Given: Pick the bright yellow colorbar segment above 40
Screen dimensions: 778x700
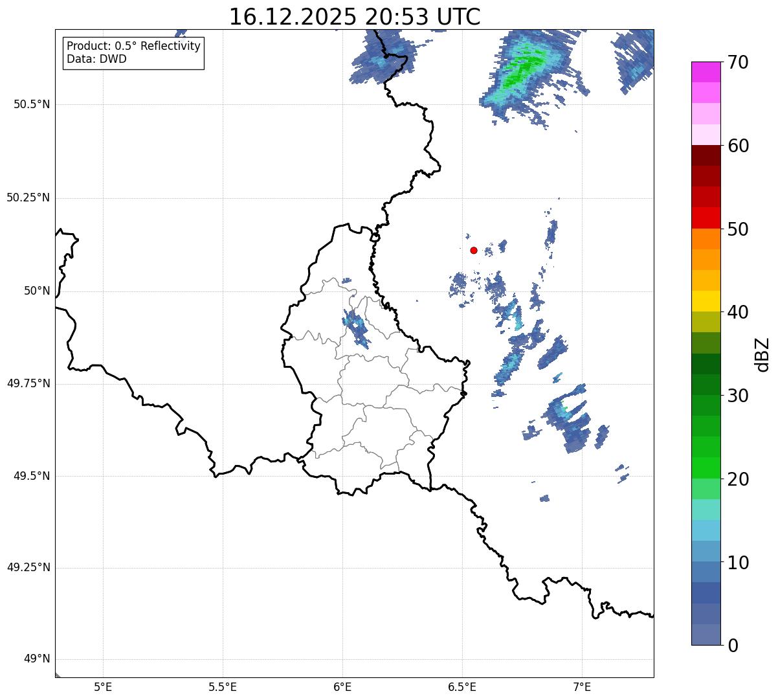Looking at the screenshot, I should [x=706, y=301].
